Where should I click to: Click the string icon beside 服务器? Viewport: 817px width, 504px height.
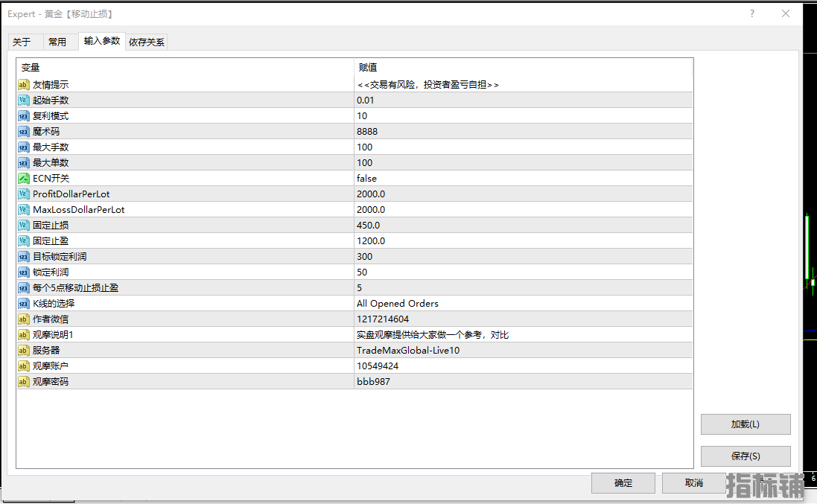(23, 350)
